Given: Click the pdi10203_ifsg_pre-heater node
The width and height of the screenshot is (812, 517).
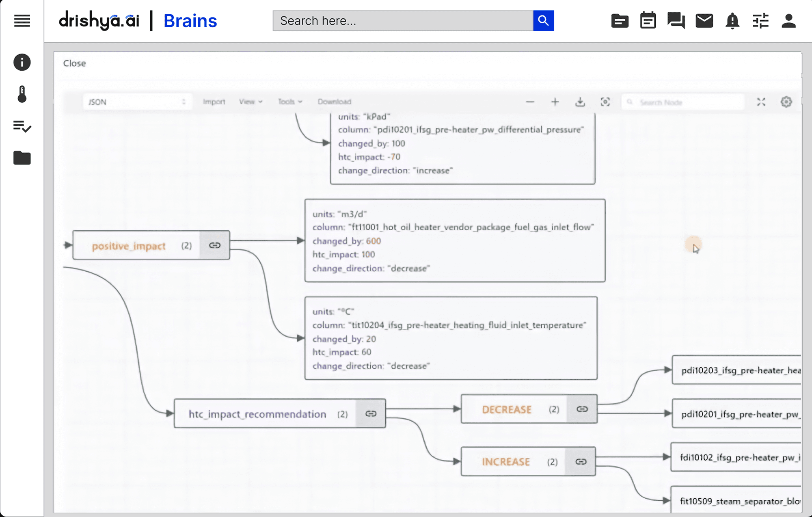Looking at the screenshot, I should [736, 370].
